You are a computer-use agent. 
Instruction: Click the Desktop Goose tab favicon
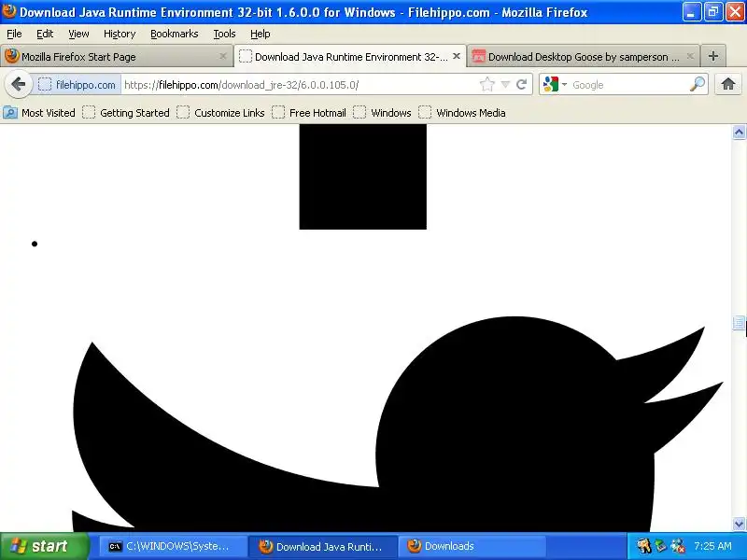click(478, 56)
